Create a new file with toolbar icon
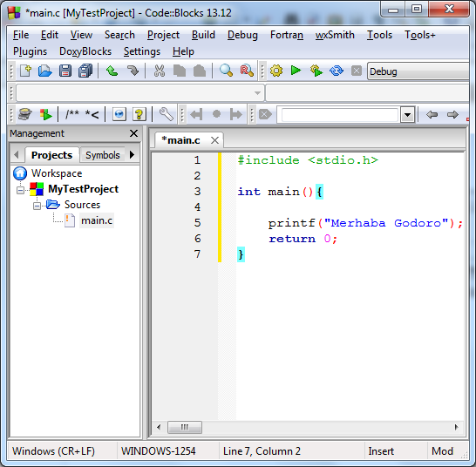 [25, 71]
